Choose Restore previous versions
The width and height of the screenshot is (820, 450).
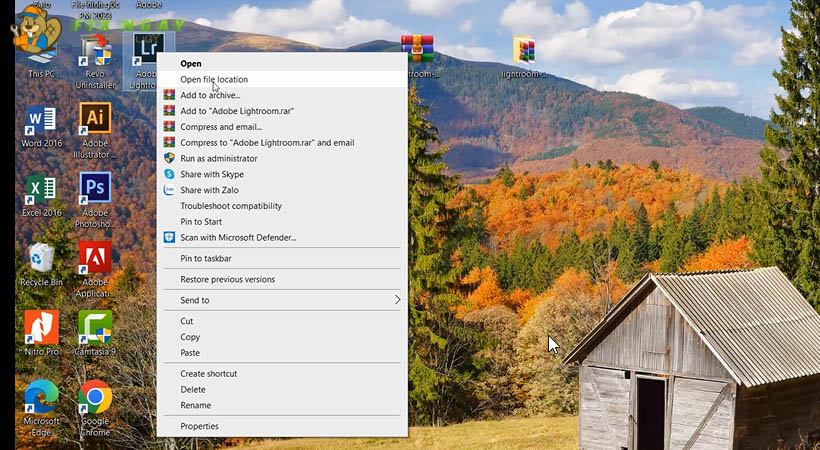(282, 279)
